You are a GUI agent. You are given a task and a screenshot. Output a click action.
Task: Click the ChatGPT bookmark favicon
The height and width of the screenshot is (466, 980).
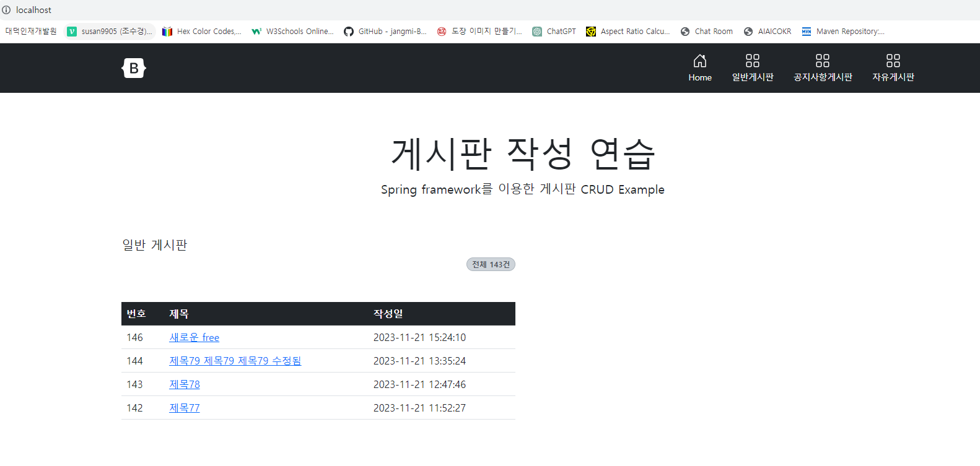[x=537, y=32]
